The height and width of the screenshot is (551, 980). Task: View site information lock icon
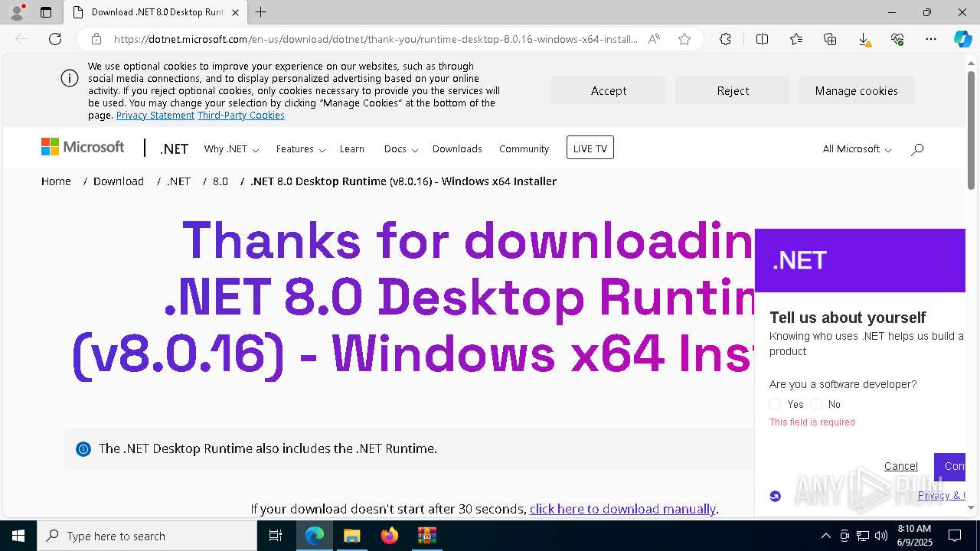[96, 39]
